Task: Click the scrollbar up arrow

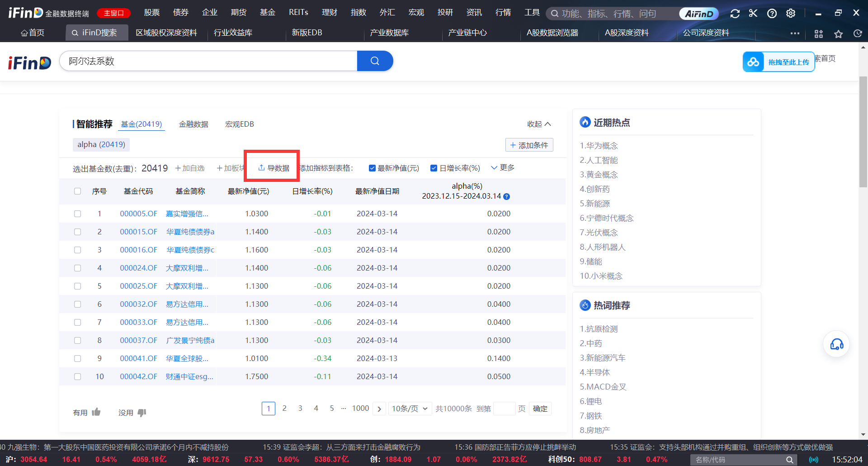Action: click(863, 47)
